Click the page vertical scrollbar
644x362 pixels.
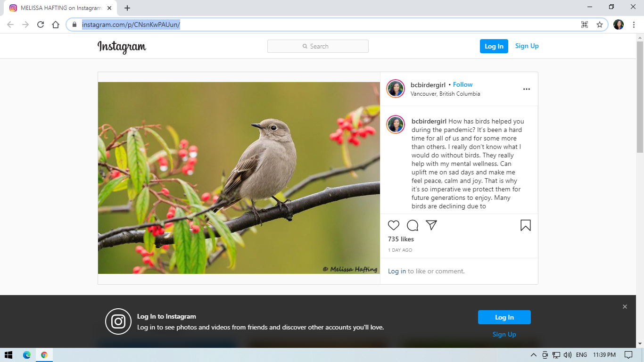[640, 97]
